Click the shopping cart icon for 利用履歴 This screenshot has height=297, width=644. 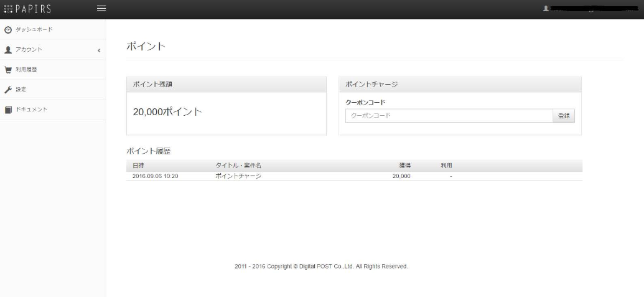pos(7,70)
